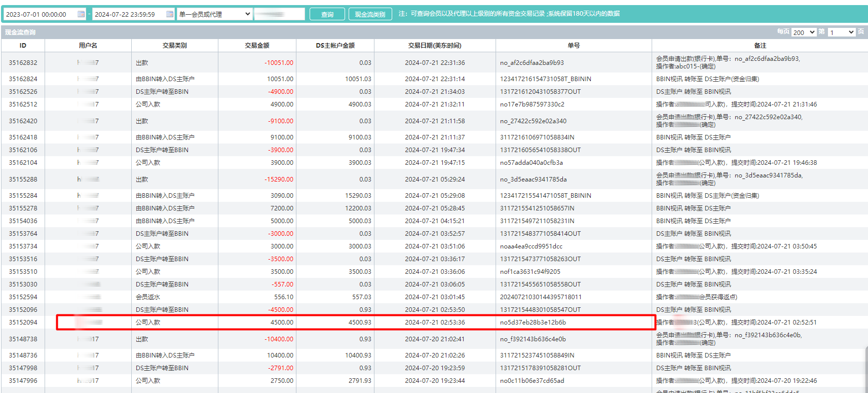Click the ID column header
This screenshot has width=868, height=393.
[x=23, y=46]
